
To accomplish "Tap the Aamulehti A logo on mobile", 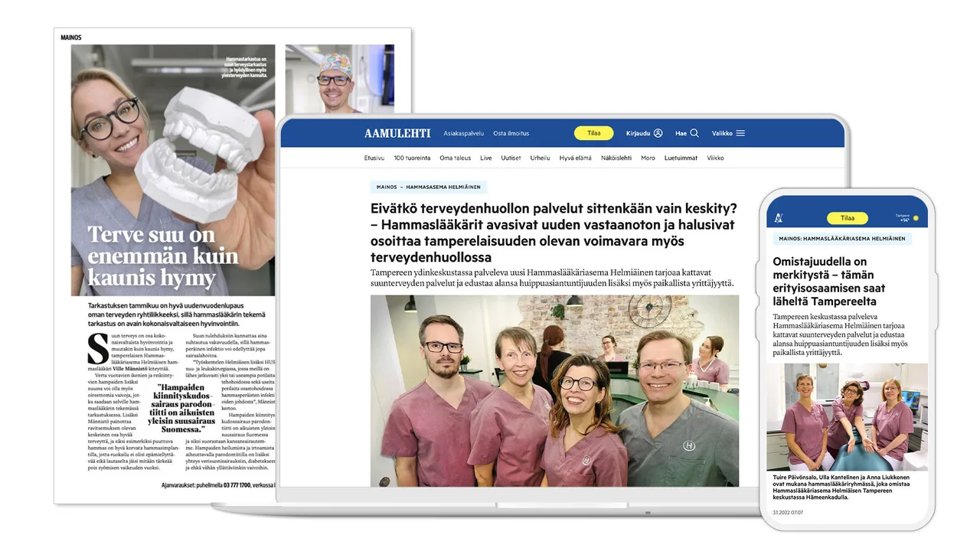I will [779, 218].
